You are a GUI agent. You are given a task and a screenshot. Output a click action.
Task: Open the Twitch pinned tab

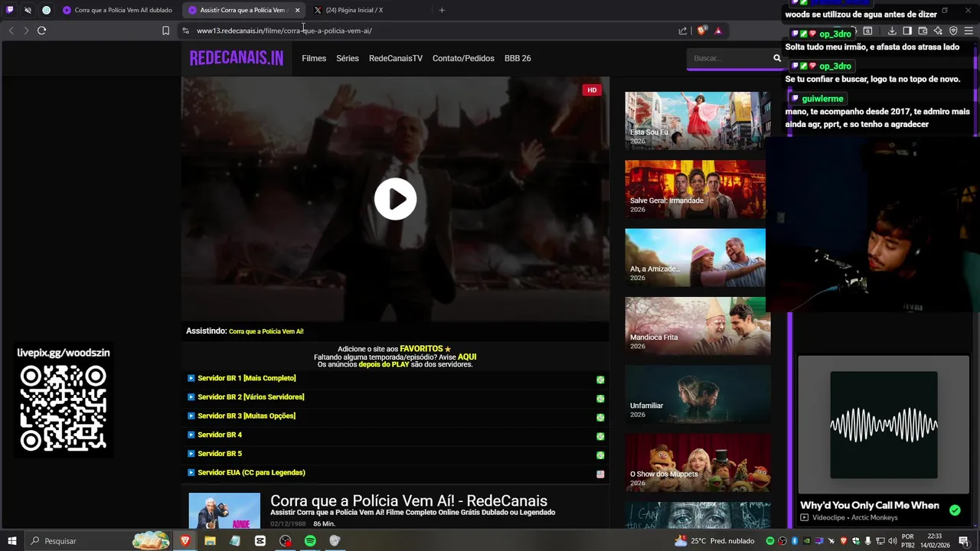click(x=10, y=10)
